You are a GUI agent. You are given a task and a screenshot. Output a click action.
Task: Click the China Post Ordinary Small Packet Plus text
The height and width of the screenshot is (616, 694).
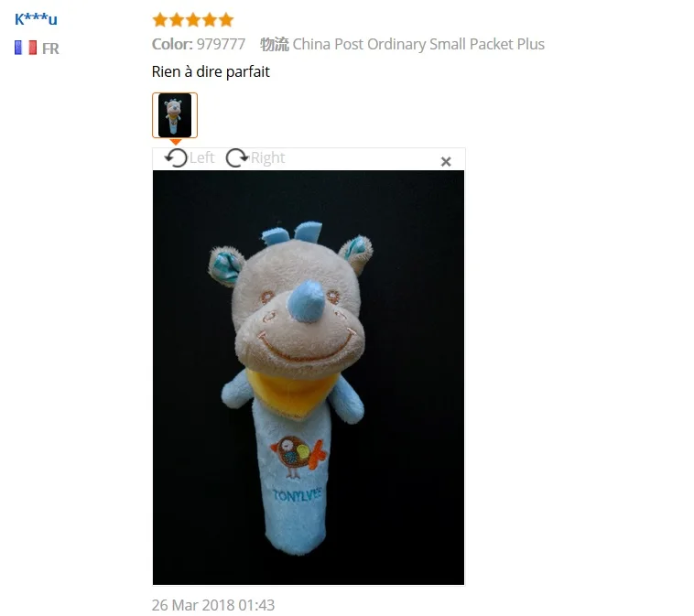(x=418, y=44)
